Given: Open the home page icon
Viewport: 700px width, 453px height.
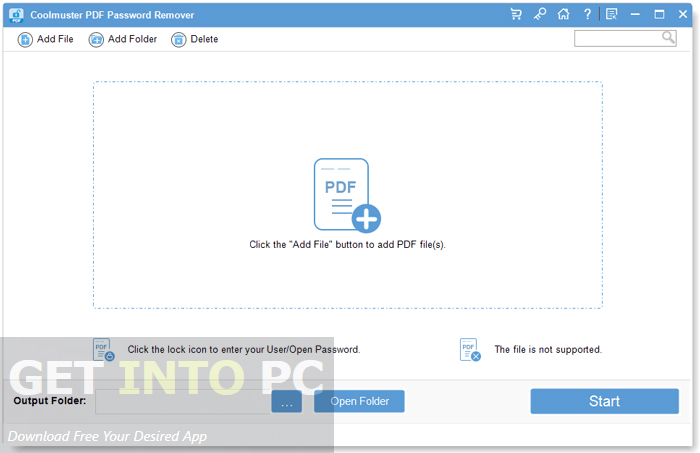Looking at the screenshot, I should click(563, 14).
